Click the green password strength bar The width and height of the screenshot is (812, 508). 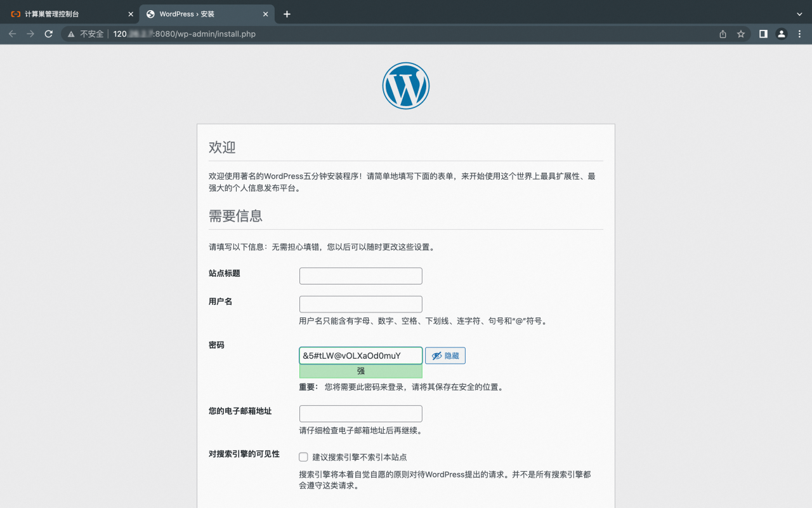click(360, 371)
